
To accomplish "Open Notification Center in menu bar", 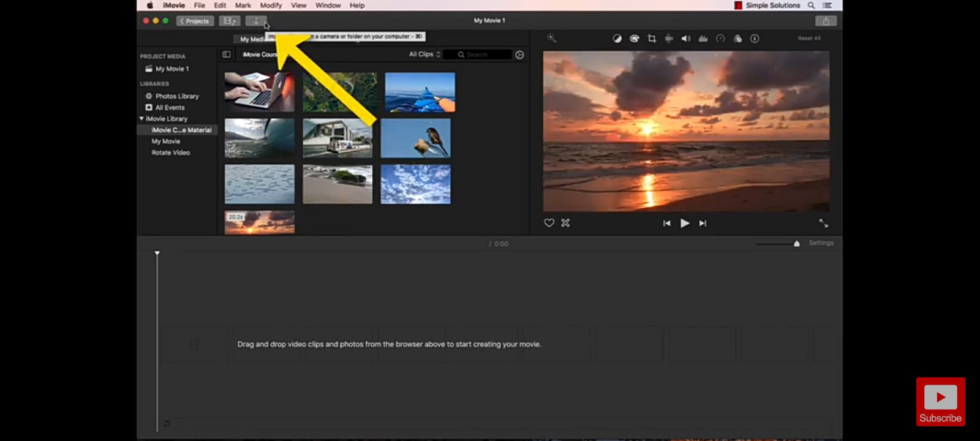I will (827, 6).
